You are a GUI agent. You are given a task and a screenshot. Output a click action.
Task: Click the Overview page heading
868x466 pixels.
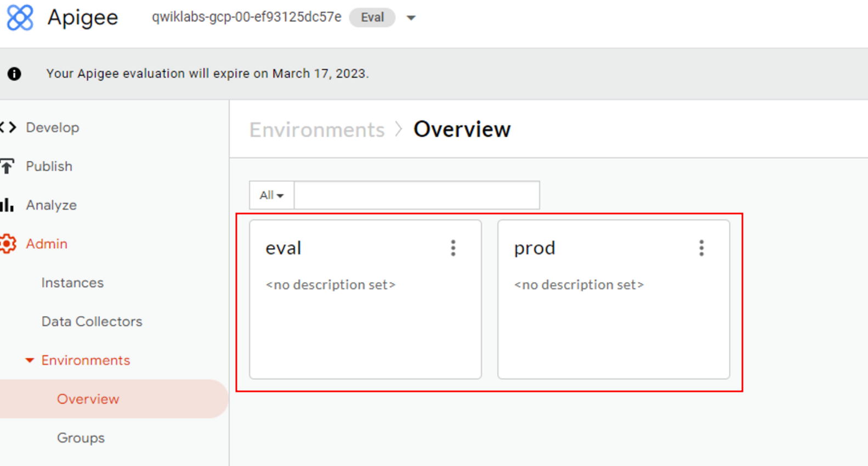click(462, 130)
